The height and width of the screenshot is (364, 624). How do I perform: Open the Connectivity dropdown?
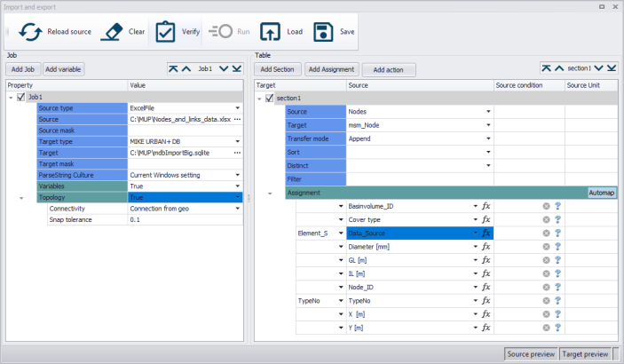238,209
